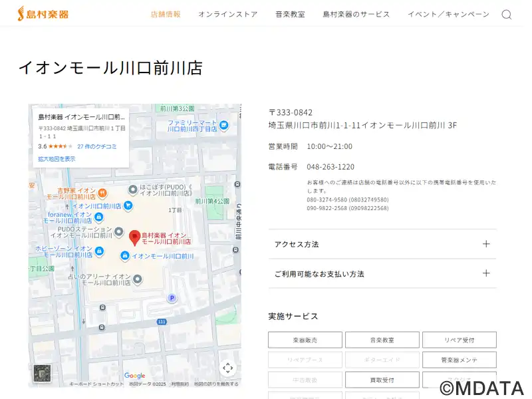
Task: Click the blue parking P marker
Action: [x=172, y=299]
